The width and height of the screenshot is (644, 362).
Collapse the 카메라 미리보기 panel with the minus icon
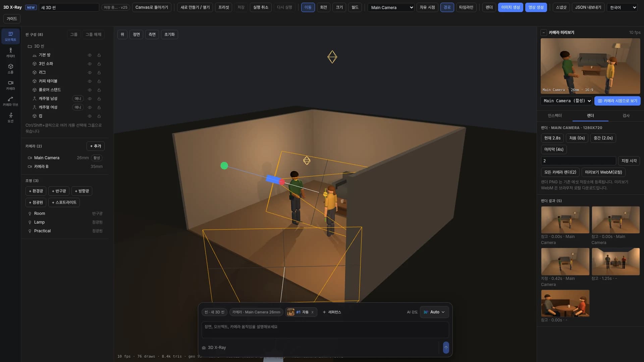544,33
